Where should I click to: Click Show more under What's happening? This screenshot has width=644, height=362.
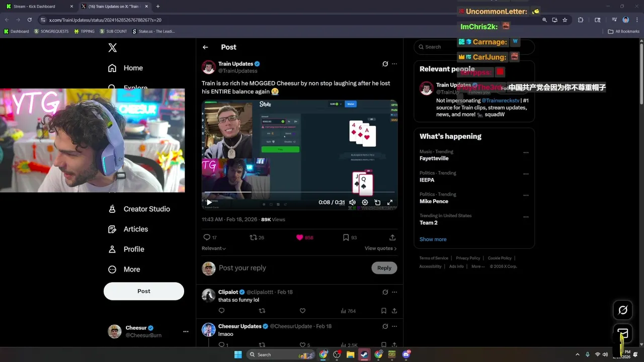(433, 239)
